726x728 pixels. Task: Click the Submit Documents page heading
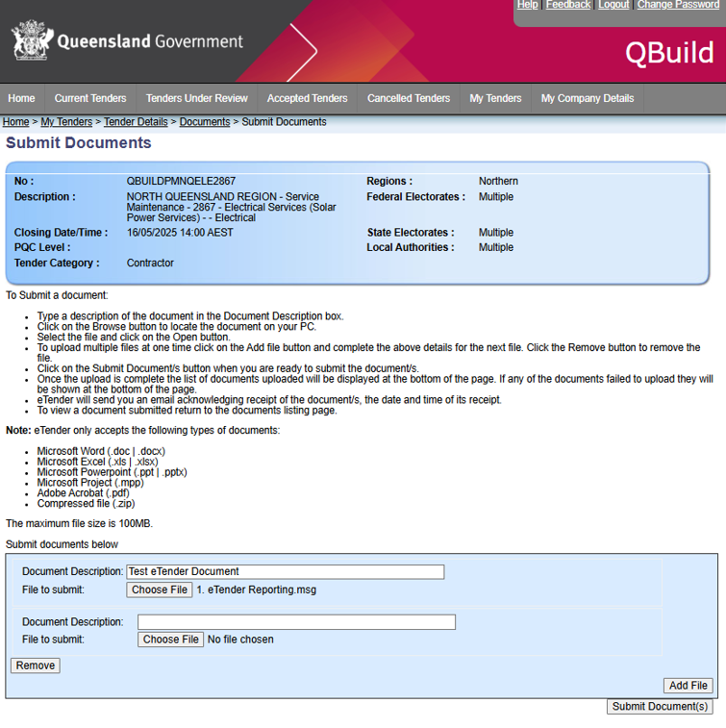(x=79, y=142)
